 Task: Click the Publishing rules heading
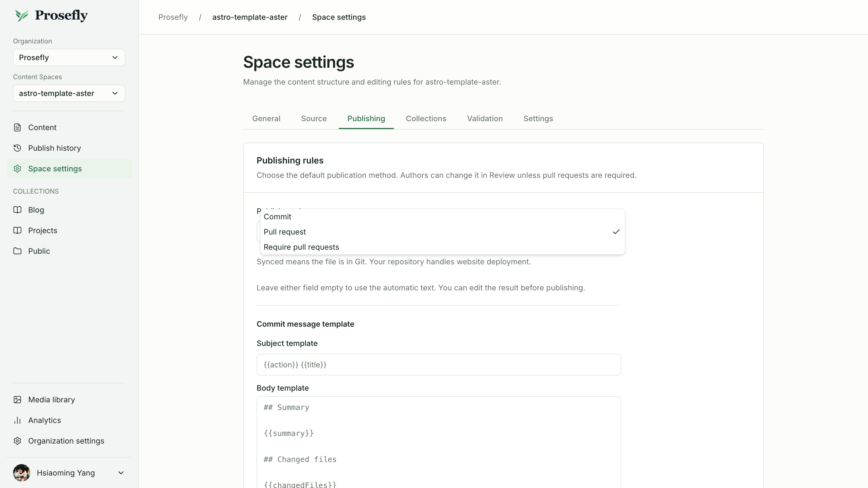[290, 161]
